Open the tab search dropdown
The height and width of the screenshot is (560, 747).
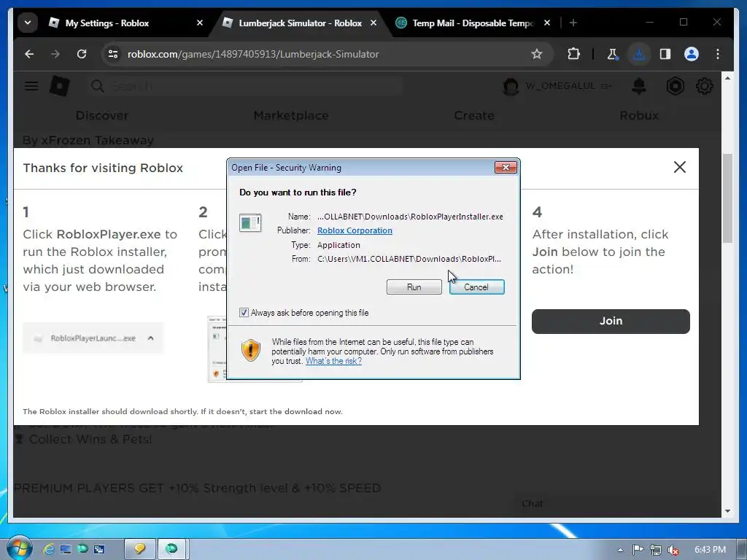(28, 23)
